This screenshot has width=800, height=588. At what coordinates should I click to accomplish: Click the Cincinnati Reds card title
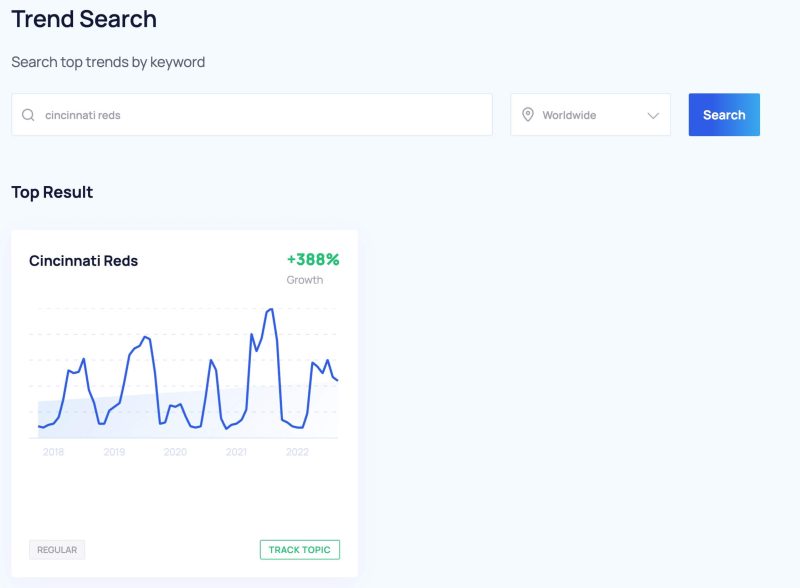(x=84, y=260)
